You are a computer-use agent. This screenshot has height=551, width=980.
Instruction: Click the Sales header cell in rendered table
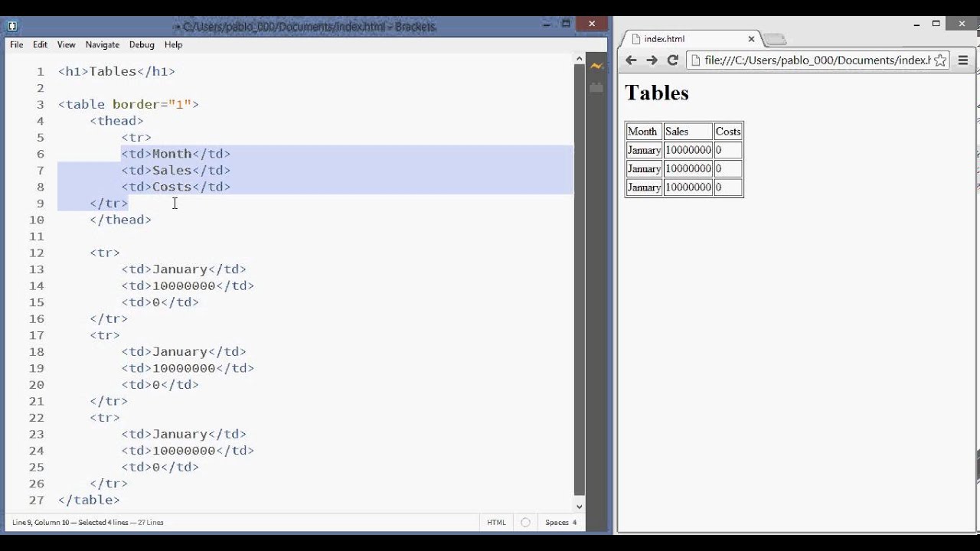point(688,132)
